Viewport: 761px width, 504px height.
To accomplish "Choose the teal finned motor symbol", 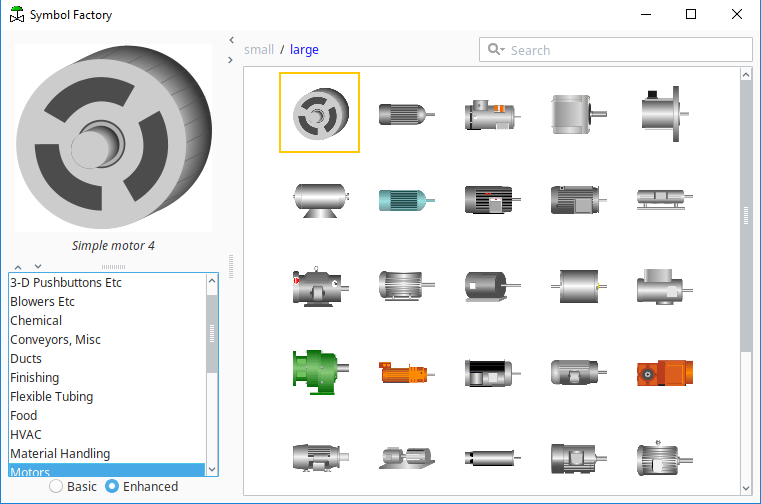I will point(406,200).
